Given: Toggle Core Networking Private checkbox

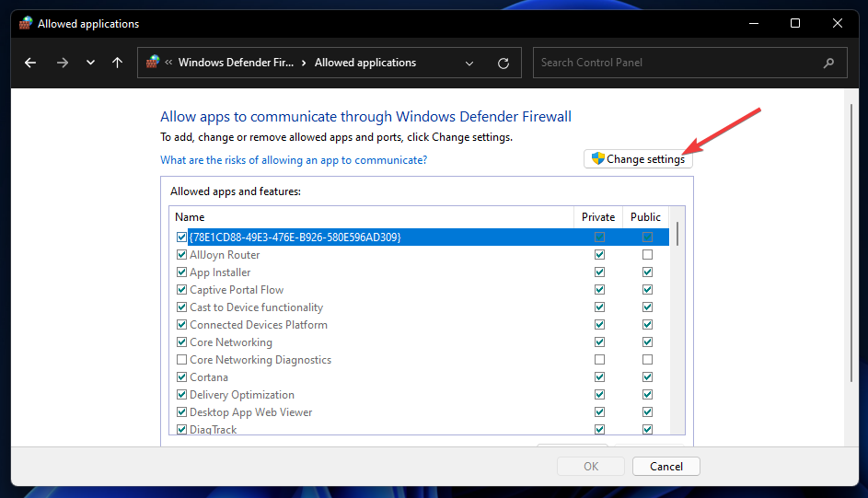Looking at the screenshot, I should tap(599, 342).
